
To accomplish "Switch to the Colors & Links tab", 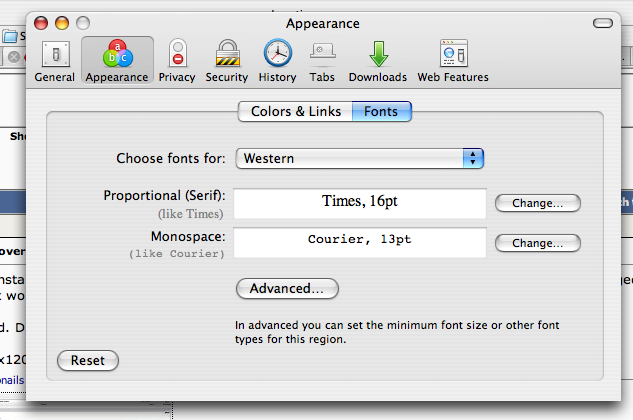I will coord(296,111).
